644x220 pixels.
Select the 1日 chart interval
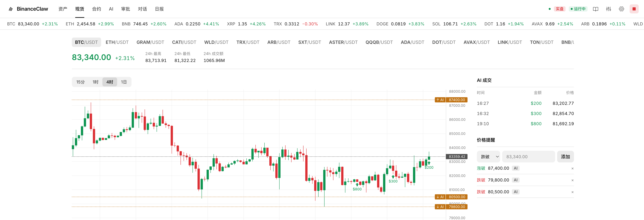pos(124,82)
